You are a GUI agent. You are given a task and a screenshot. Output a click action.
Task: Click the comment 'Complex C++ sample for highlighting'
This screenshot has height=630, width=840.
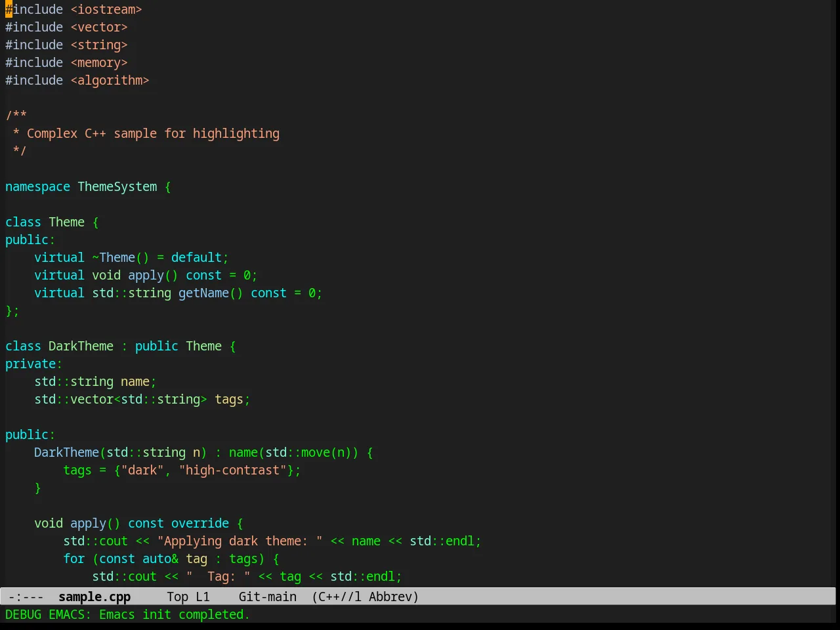[153, 133]
